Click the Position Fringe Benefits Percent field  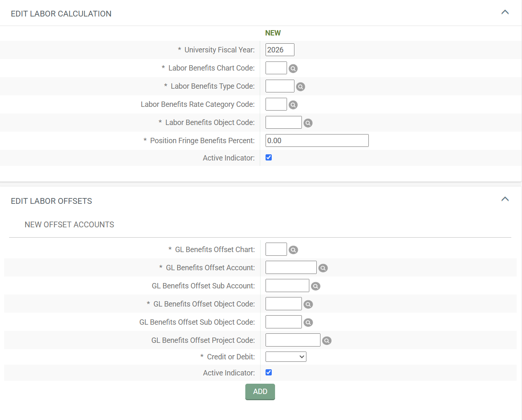[317, 141]
